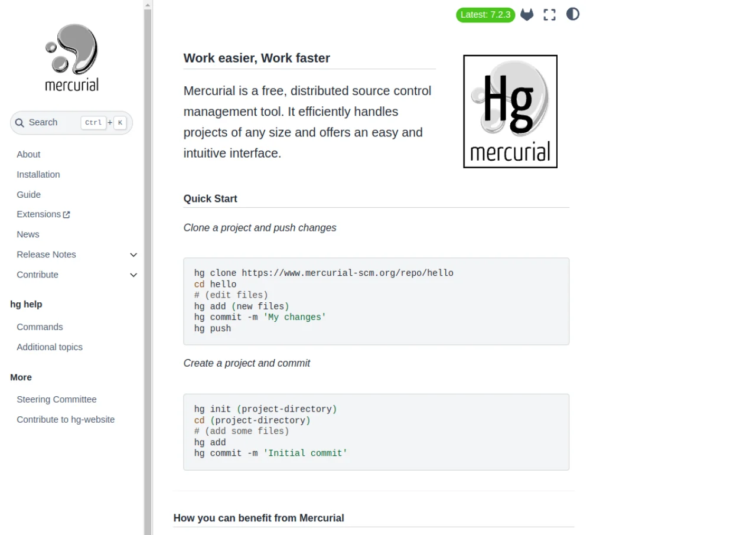Click the '# (edit files)' comment line

click(231, 295)
